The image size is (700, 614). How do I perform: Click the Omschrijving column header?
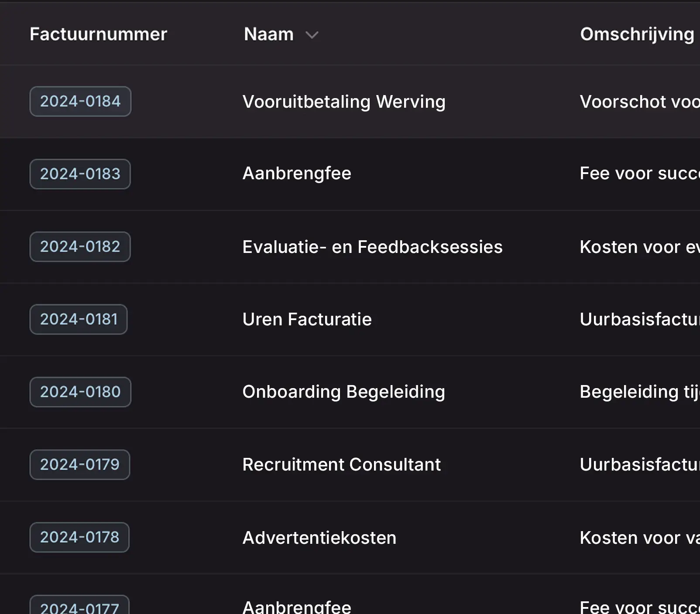pos(637,34)
